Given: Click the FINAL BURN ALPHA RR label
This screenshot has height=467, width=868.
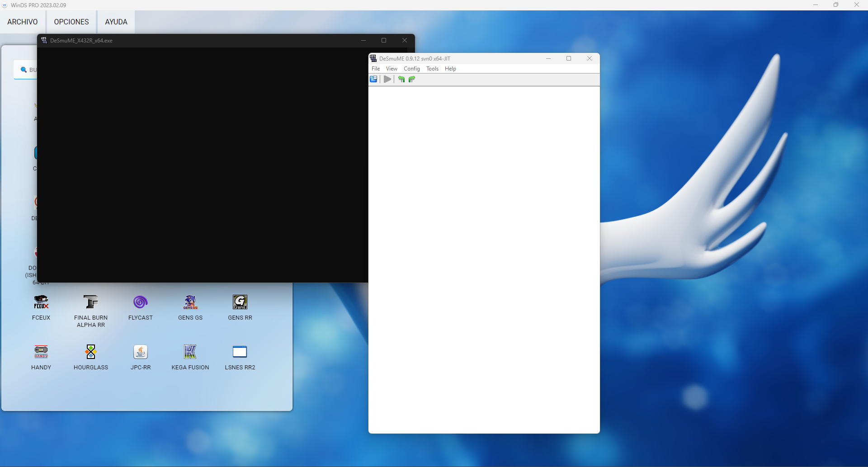Looking at the screenshot, I should [x=91, y=321].
